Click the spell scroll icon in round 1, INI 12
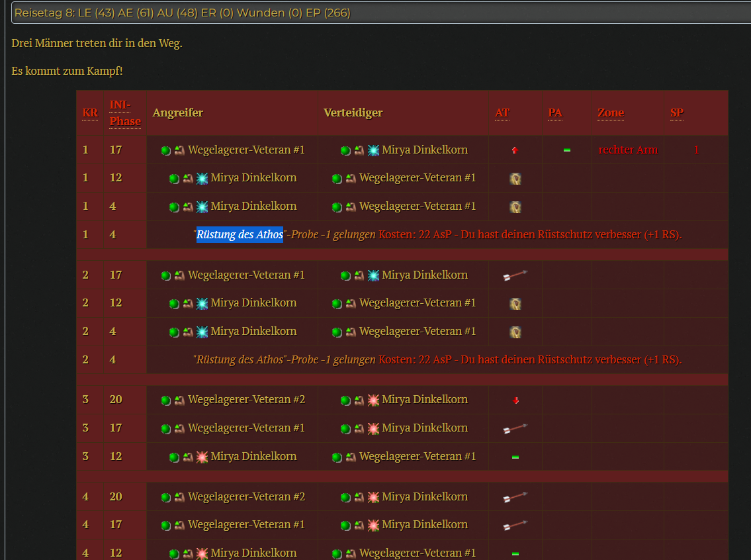 coord(515,178)
